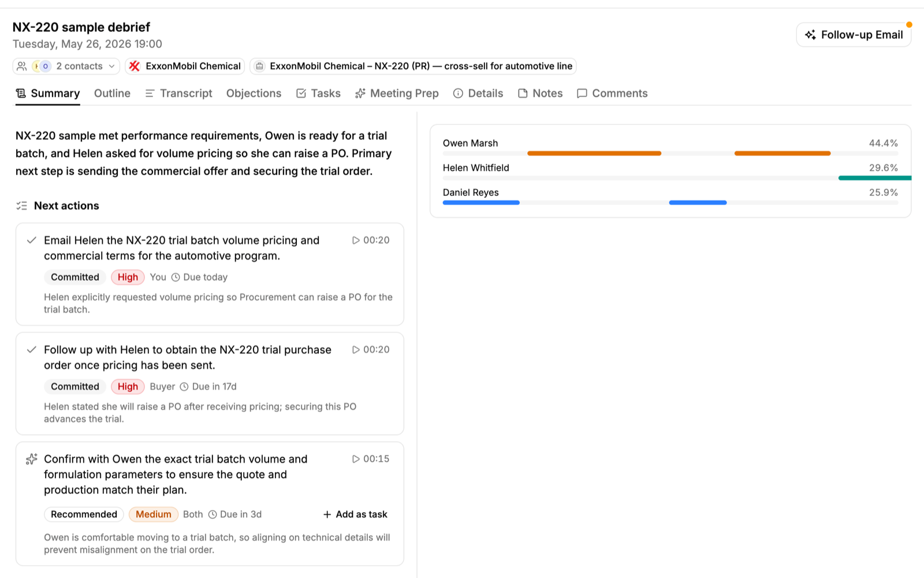Click the ExxonMobil red X logo
This screenshot has height=578, width=924.
click(135, 66)
